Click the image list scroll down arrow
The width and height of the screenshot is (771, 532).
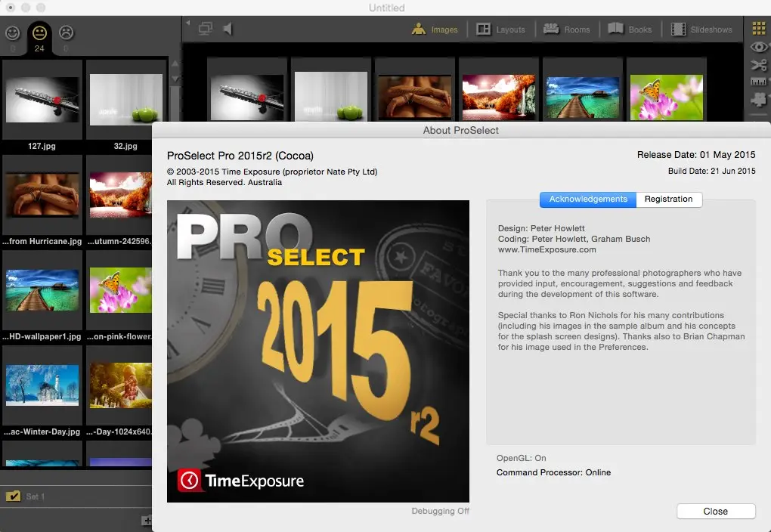[x=175, y=79]
